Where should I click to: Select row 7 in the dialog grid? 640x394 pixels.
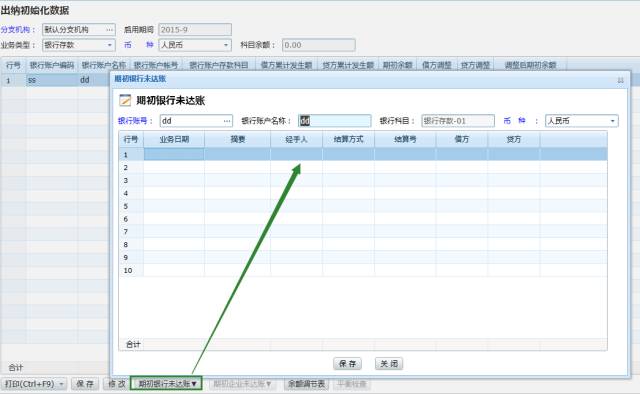pos(363,232)
